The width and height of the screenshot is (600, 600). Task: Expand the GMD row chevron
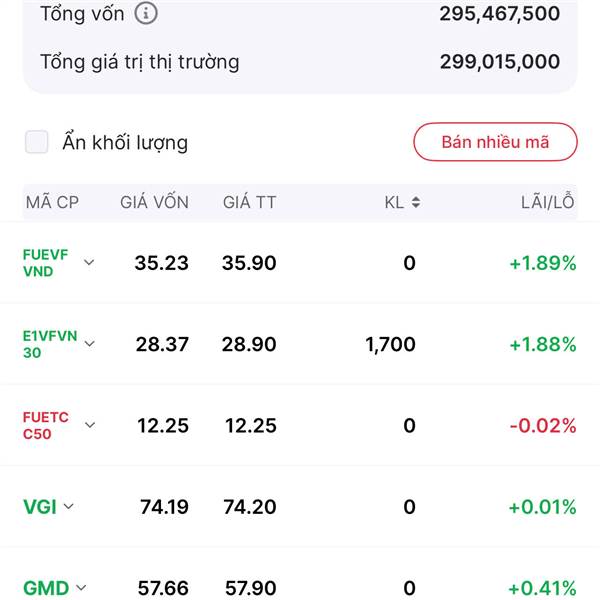tap(81, 587)
